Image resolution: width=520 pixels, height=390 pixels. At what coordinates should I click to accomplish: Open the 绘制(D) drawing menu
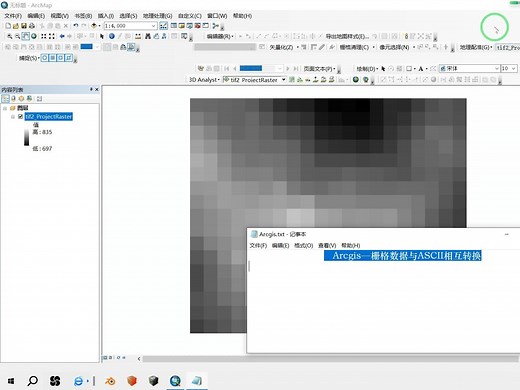[367, 69]
